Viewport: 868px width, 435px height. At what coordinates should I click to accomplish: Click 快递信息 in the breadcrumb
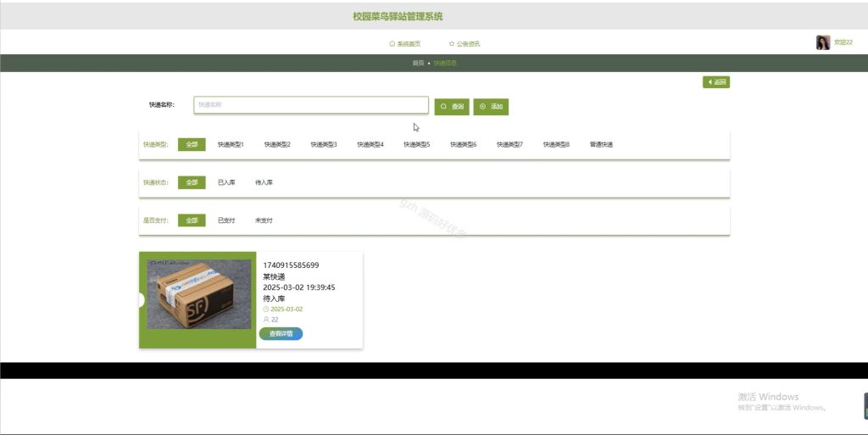[x=445, y=63]
